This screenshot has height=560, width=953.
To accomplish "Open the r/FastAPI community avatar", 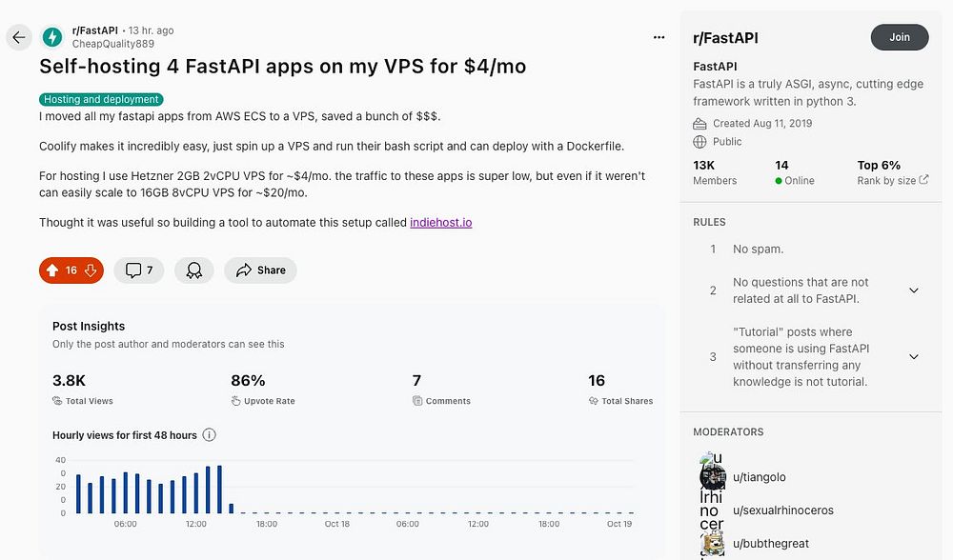I will (52, 37).
